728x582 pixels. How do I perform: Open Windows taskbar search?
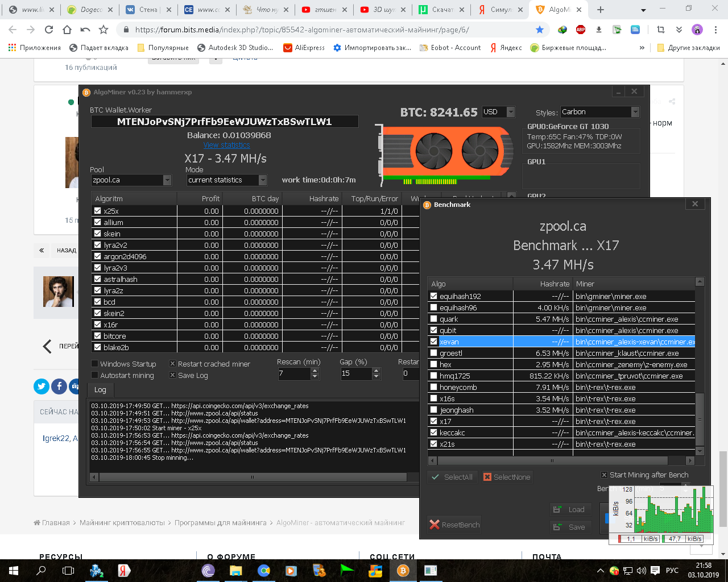pos(41,571)
